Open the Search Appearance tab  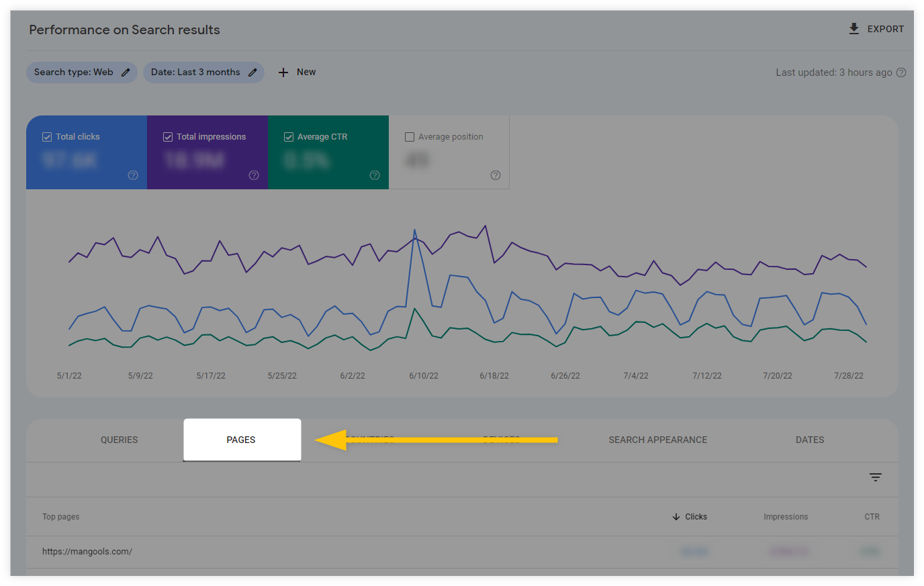coord(657,440)
